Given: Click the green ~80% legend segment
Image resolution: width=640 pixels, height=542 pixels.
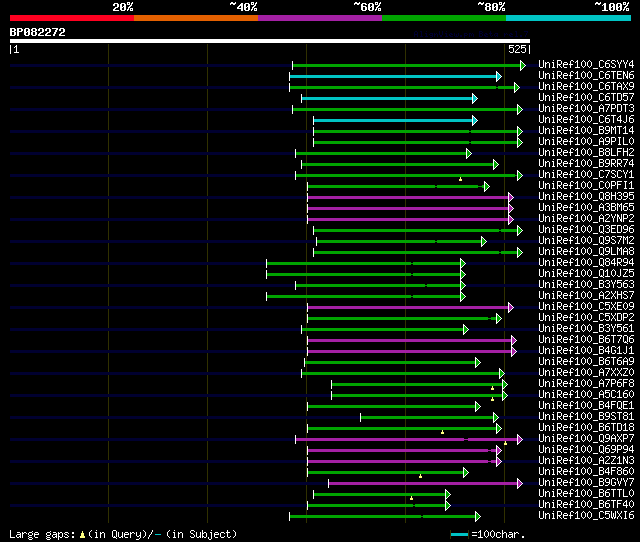Looking at the screenshot, I should coord(444,18).
